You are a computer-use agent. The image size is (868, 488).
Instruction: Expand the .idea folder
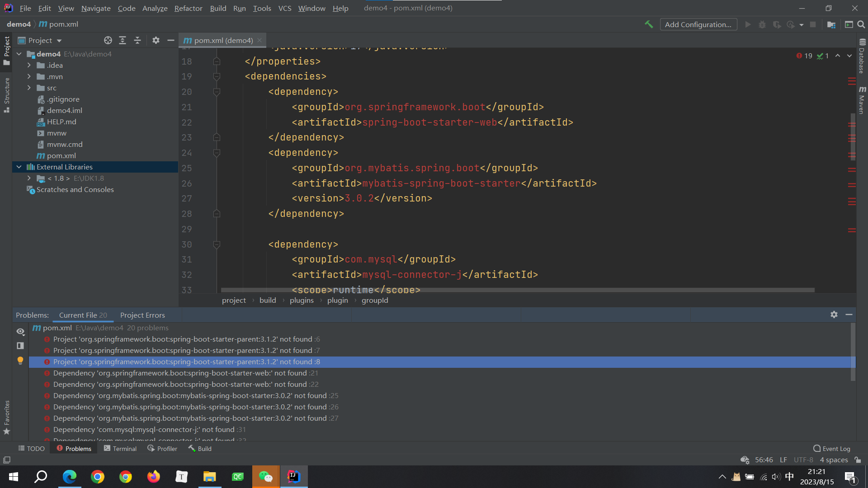coord(29,65)
